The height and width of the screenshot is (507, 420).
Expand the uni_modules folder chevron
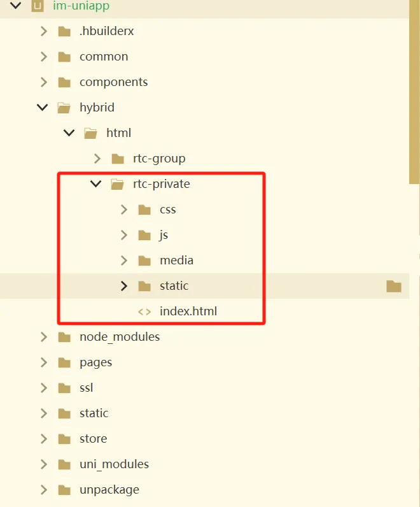point(43,464)
